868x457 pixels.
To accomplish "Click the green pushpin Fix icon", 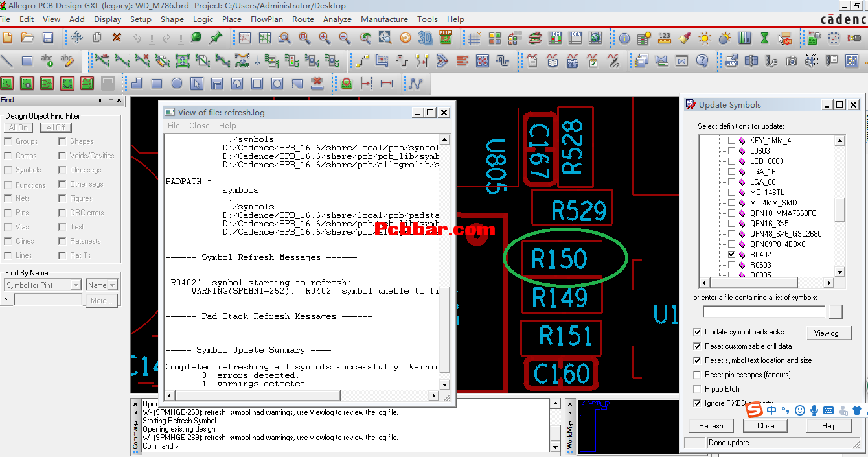I will [216, 38].
